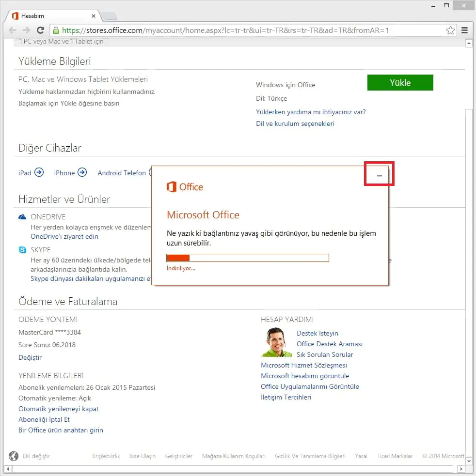
Task: Select the Hesabım tab
Action: pyautogui.click(x=53, y=16)
